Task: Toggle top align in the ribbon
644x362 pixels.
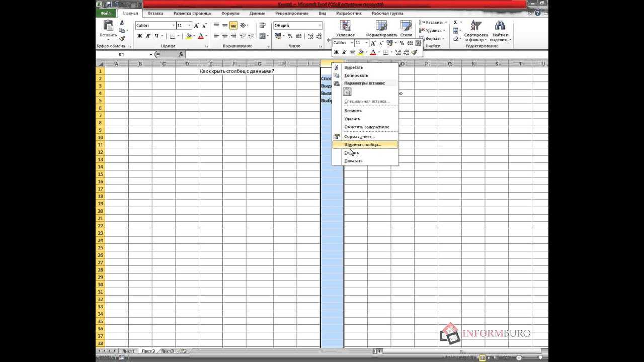Action: point(216,25)
